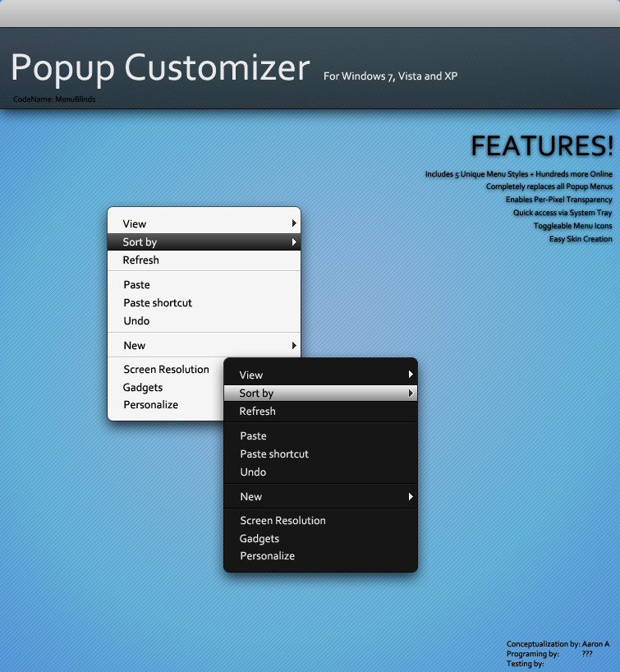The width and height of the screenshot is (620, 672).
Task: Expand New submenu arrow in light menu
Action: 294,345
